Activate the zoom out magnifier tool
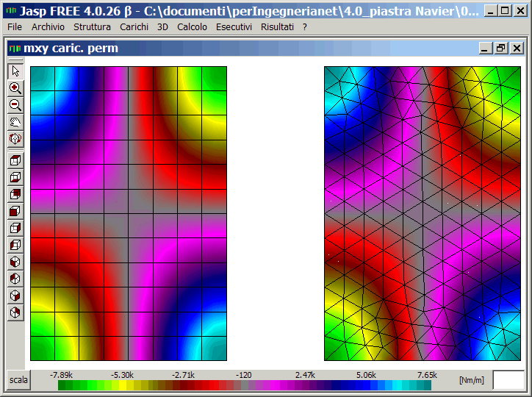Viewport: 532px width, 397px height. [x=15, y=105]
